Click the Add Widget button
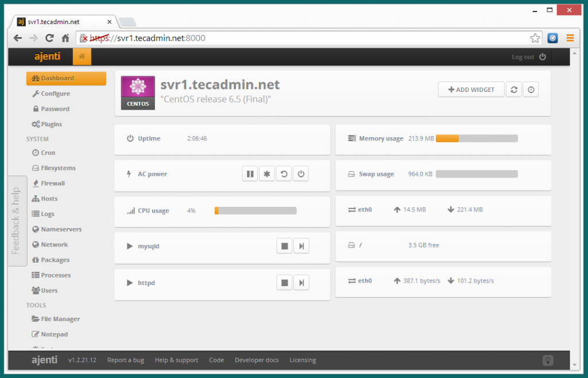This screenshot has width=588, height=378. pos(471,90)
